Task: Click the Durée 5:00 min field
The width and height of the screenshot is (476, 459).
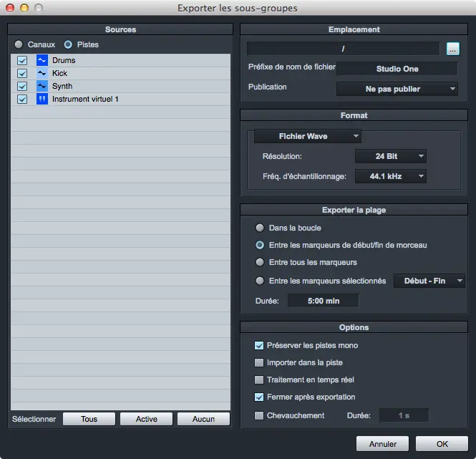Action: coord(323,301)
